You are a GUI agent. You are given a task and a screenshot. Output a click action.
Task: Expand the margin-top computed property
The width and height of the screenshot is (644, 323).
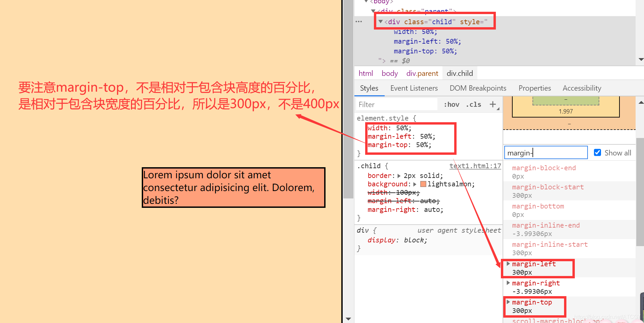pos(508,302)
